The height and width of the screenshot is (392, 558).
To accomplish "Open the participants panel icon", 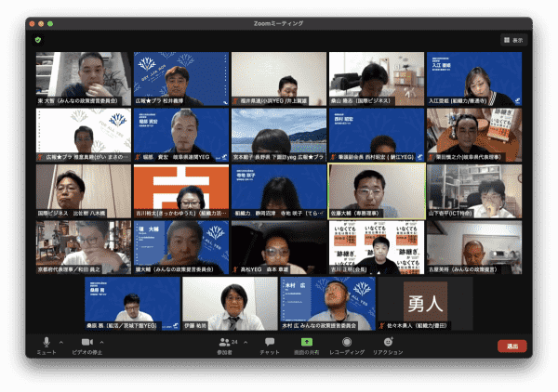I will [224, 342].
